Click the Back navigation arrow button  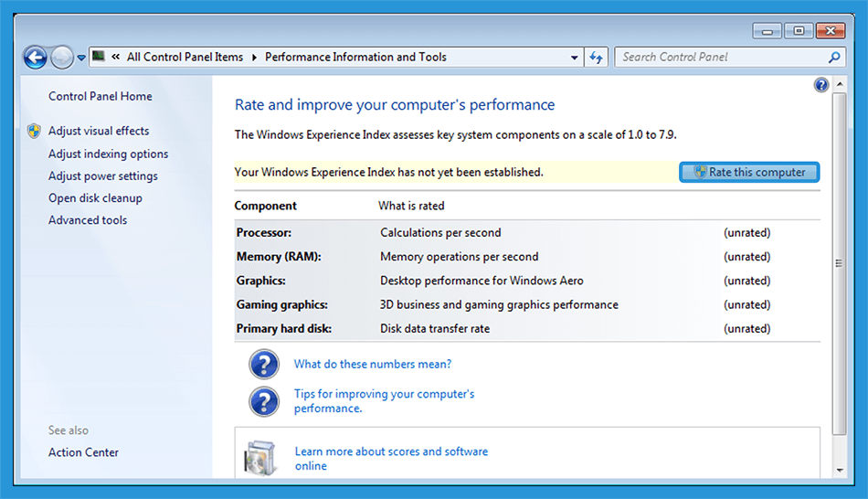click(36, 57)
